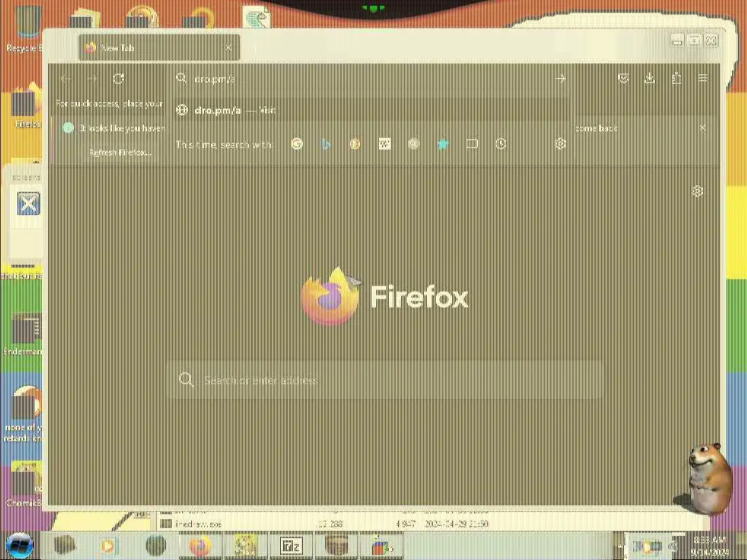
Task: Click the go arrow in the address bar
Action: click(x=560, y=79)
